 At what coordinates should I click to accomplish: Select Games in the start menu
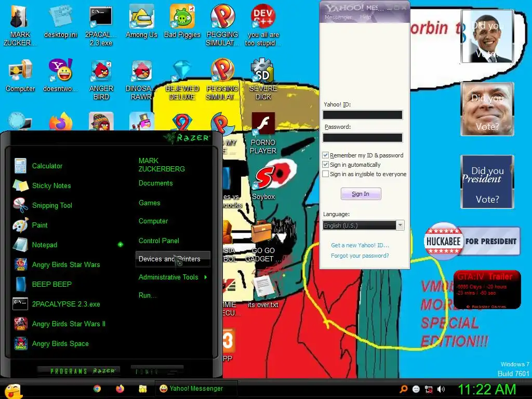[149, 203]
